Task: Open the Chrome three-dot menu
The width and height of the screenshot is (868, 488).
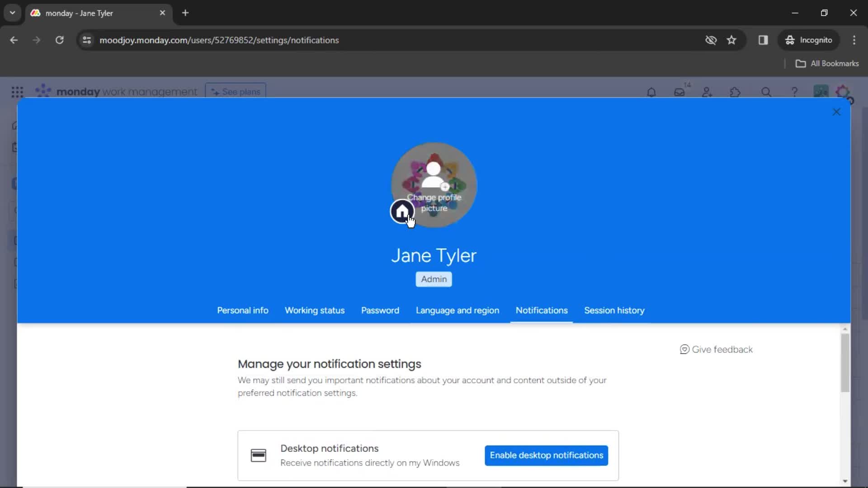Action: 854,40
